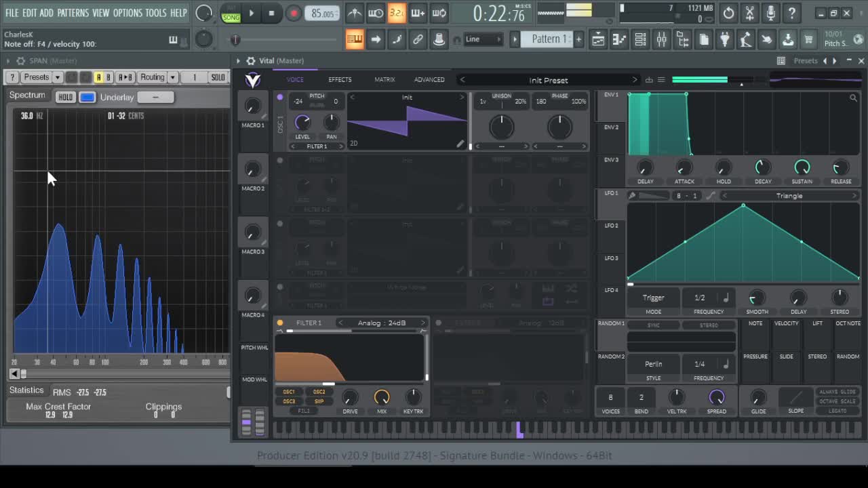Toggle the metronome icon
This screenshot has width=868, height=488.
[x=354, y=13]
